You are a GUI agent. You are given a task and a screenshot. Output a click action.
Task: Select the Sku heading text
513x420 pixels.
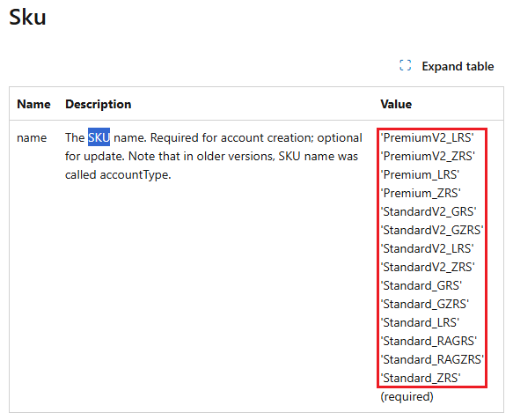coord(27,17)
